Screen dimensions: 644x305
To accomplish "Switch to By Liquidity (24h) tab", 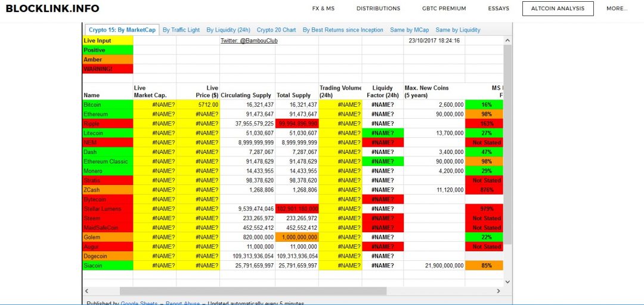I will coord(228,30).
